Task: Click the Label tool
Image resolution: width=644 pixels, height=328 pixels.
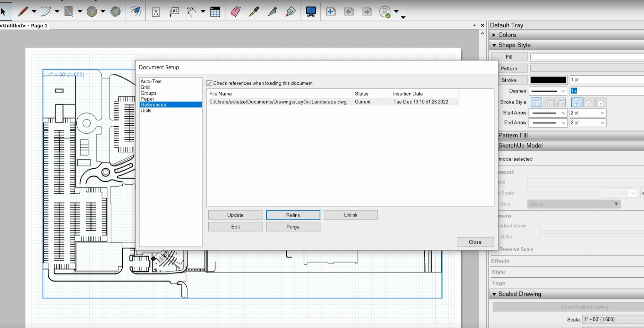Action: pos(174,11)
